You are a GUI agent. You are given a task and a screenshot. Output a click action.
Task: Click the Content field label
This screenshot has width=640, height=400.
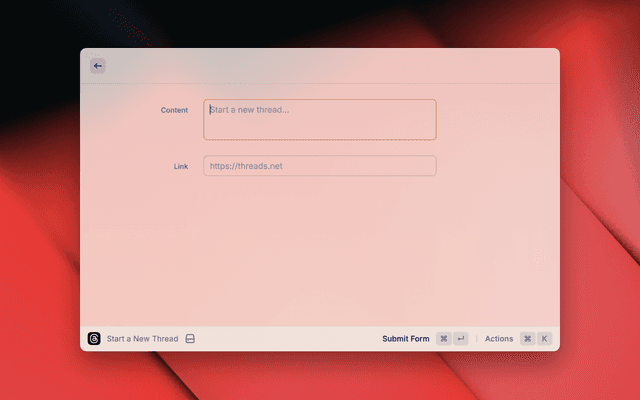[x=174, y=110]
